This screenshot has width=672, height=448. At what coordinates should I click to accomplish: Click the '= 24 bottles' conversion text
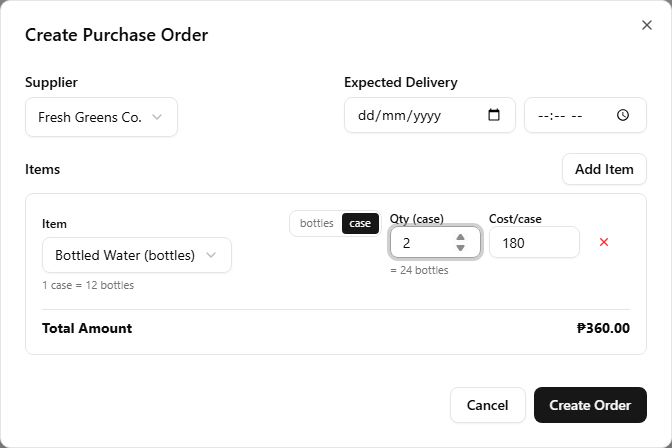tap(419, 270)
